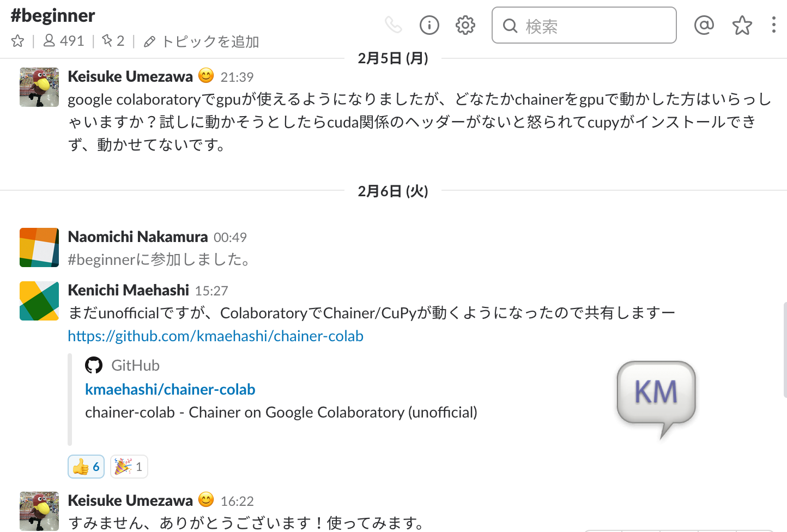Open the kmaehashi/chainer-colab GitHub link
Viewport: 787px width, 532px height.
(170, 389)
